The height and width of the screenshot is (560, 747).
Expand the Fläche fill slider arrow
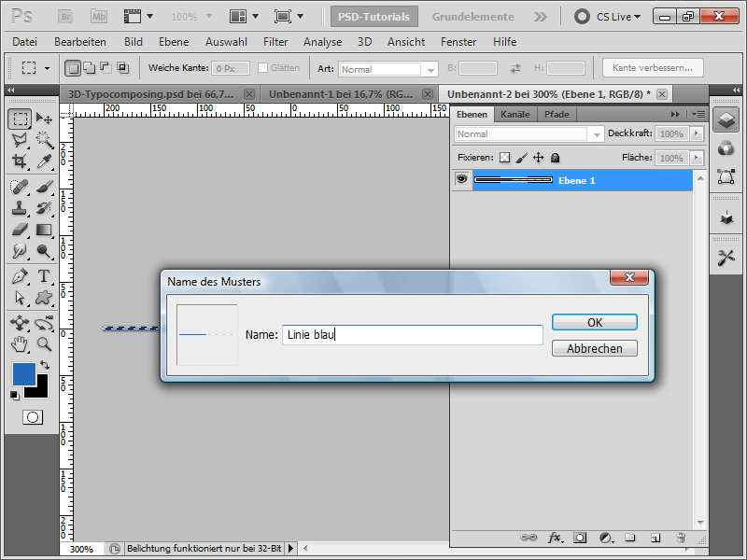697,158
